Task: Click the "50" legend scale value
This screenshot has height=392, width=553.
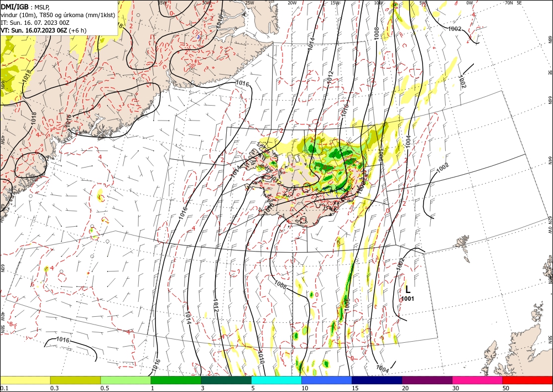Action: [506, 388]
